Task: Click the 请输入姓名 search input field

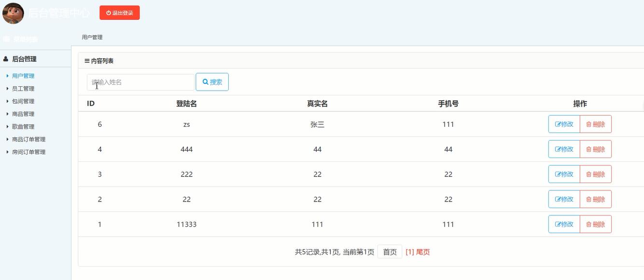Action: [140, 81]
